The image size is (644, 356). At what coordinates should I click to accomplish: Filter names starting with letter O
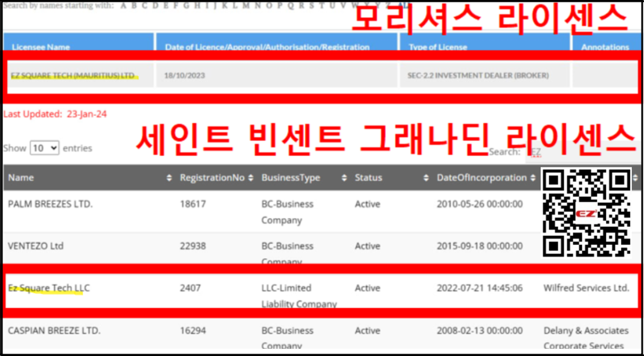coord(269,6)
